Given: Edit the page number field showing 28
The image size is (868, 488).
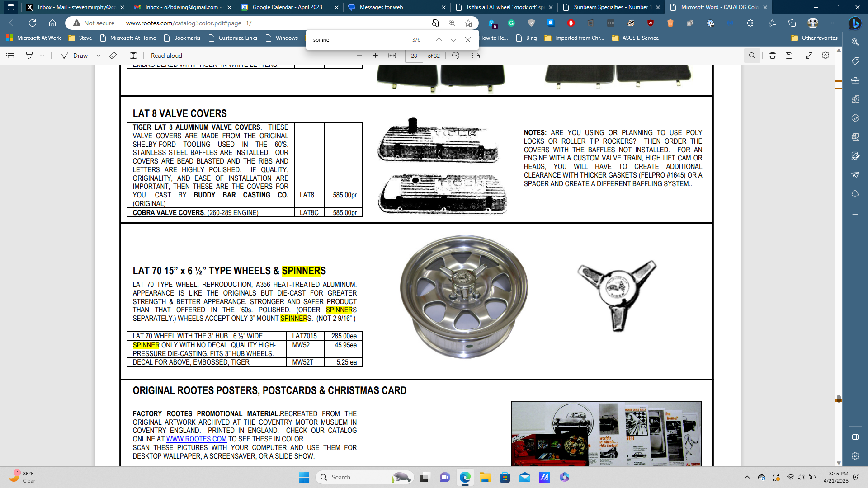Looking at the screenshot, I should point(414,56).
